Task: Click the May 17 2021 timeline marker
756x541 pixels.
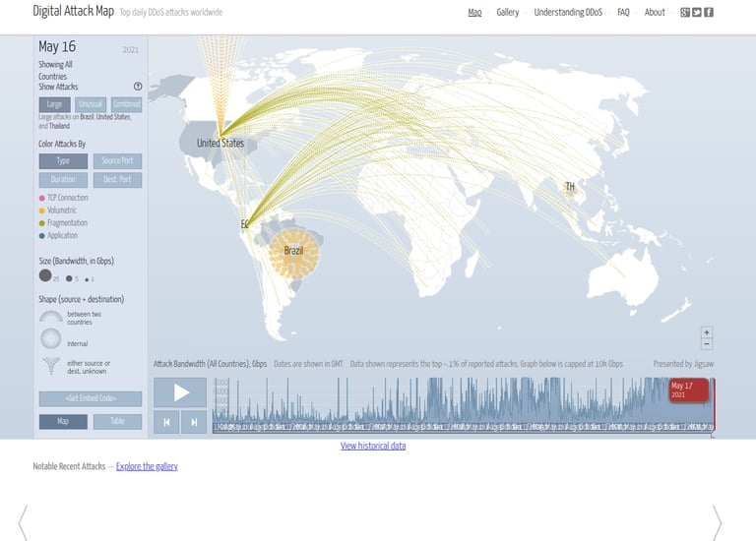Action: [x=689, y=391]
